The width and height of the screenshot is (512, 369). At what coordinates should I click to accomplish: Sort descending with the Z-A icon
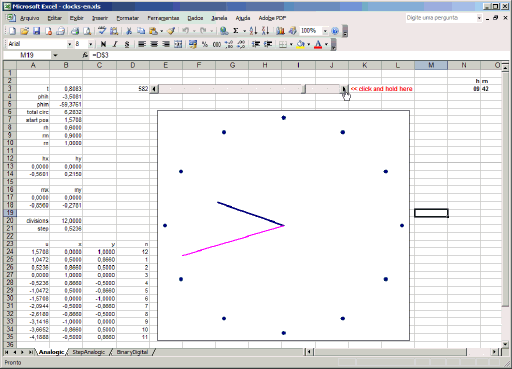[265, 31]
